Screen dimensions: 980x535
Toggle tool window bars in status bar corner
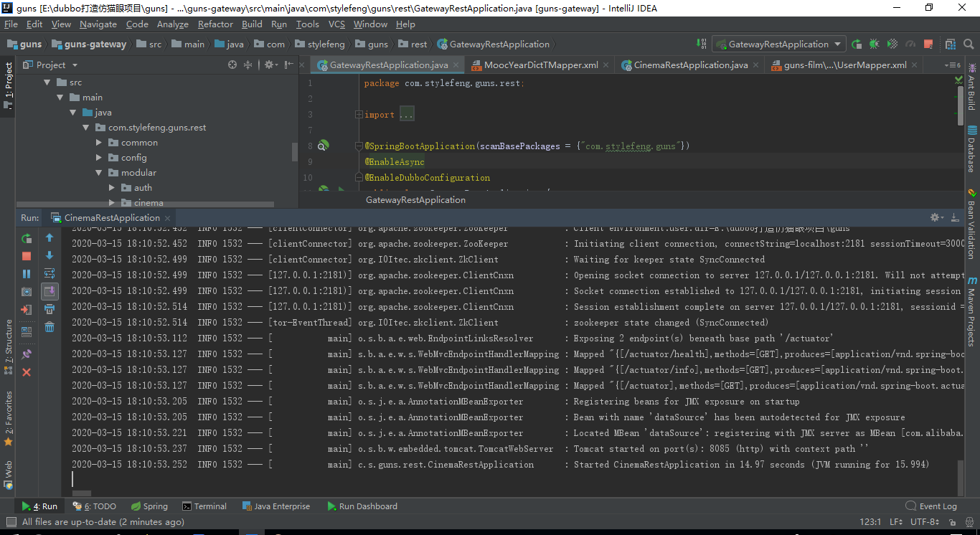[10, 522]
